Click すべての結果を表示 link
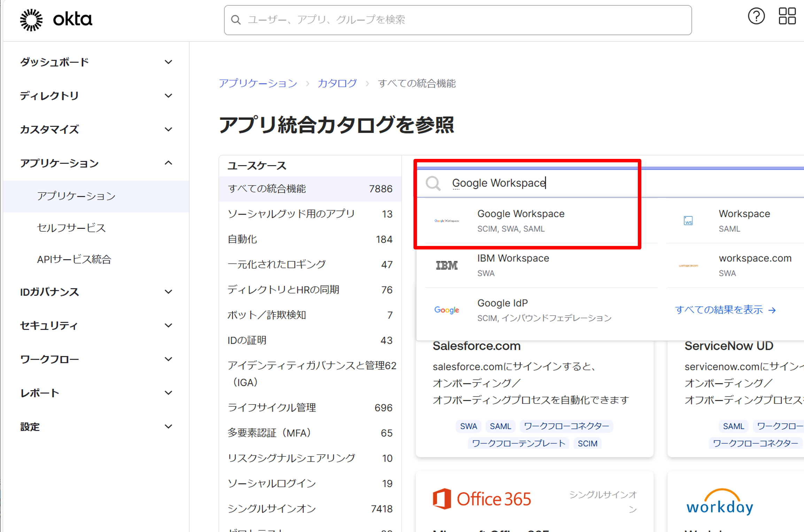 pyautogui.click(x=726, y=310)
